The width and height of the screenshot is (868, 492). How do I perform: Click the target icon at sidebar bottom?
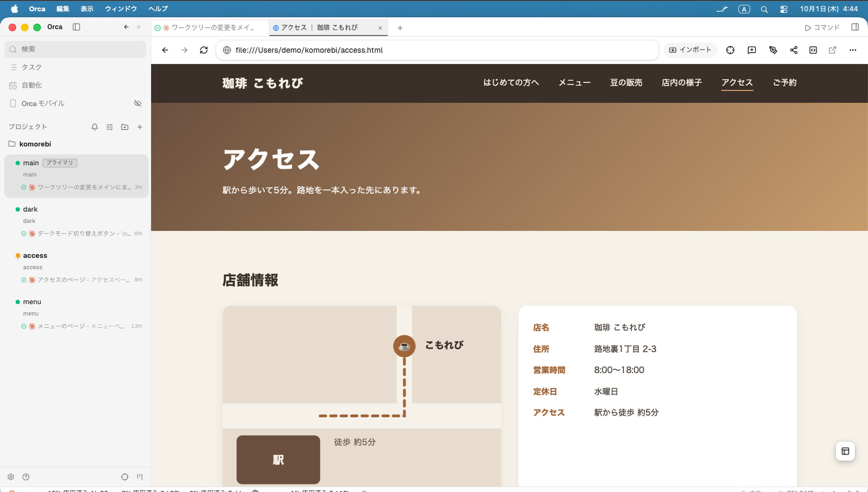125,477
